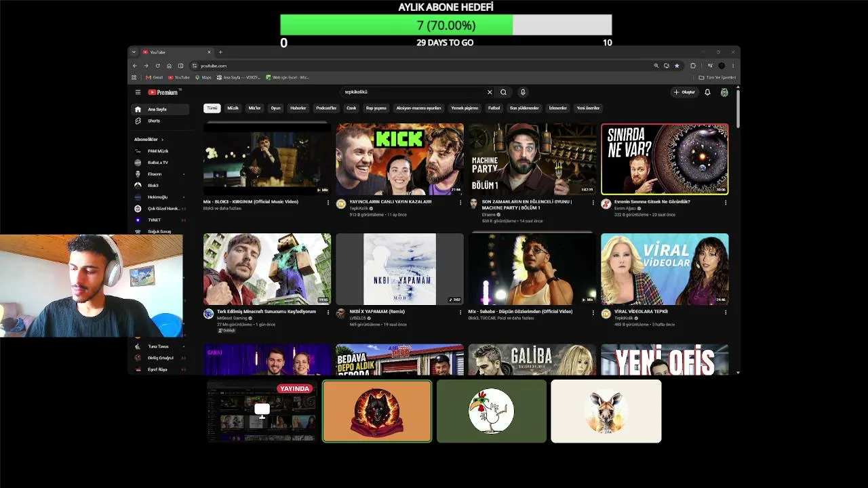Open the Minecraft Sunucumu video thumbnail
This screenshot has width=868, height=488.
[267, 269]
